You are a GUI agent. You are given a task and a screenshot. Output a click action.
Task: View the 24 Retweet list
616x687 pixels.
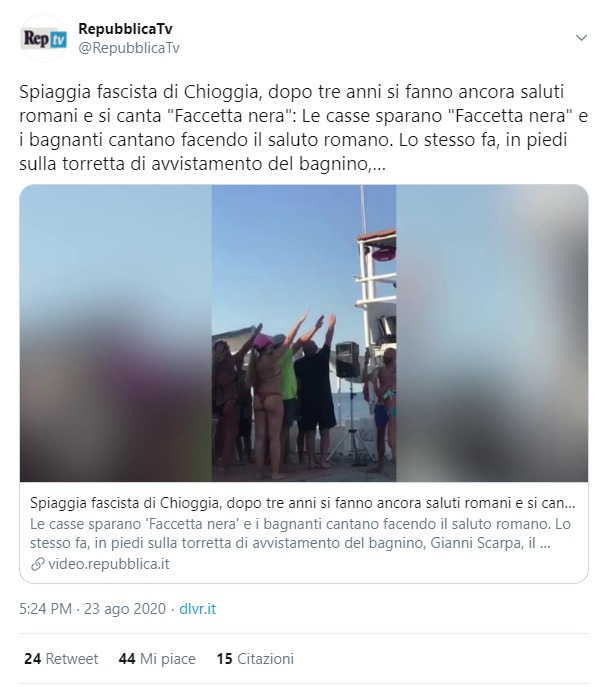(x=61, y=659)
